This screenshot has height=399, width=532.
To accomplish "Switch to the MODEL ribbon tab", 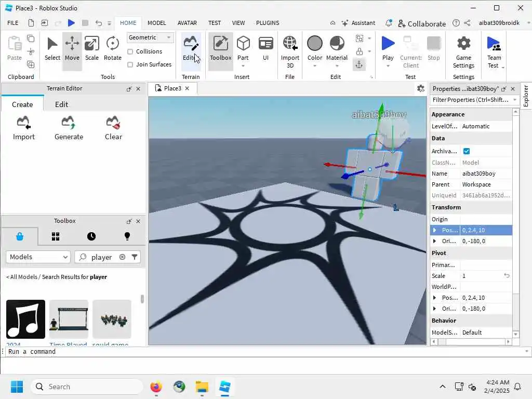I will coord(157,23).
